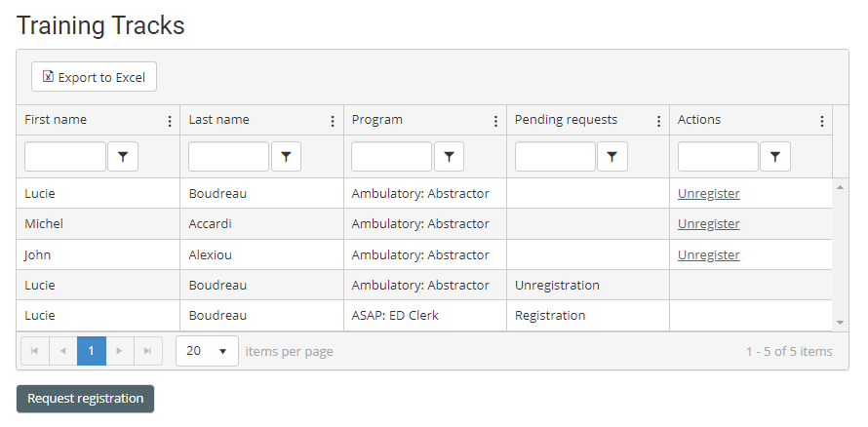The width and height of the screenshot is (868, 427).
Task: Click Unregister link for Michel Accardi
Action: 709,223
